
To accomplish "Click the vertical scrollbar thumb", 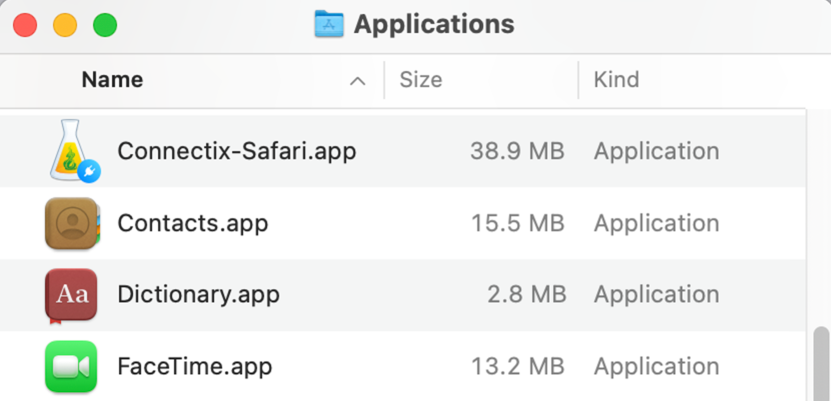I will pos(821,365).
